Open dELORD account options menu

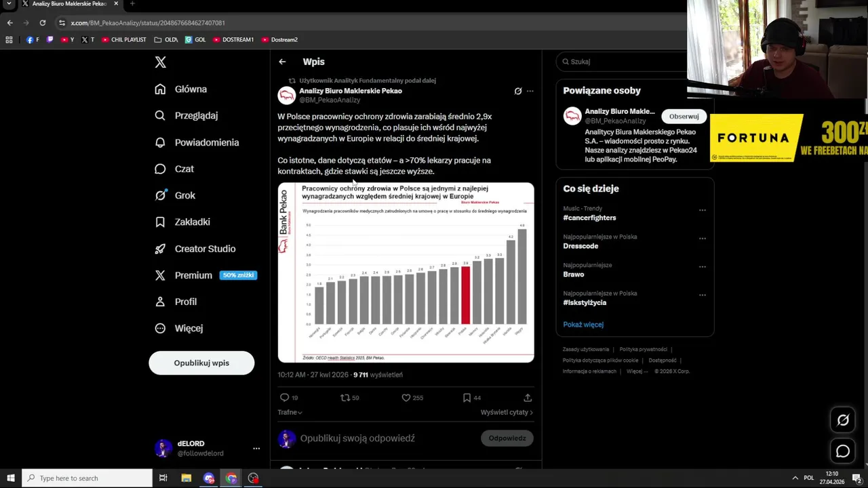pyautogui.click(x=256, y=449)
